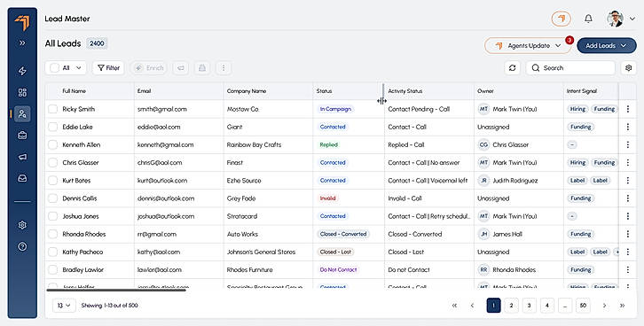
Task: Open the megaphone campaigns sidebar icon
Action: pyautogui.click(x=22, y=157)
